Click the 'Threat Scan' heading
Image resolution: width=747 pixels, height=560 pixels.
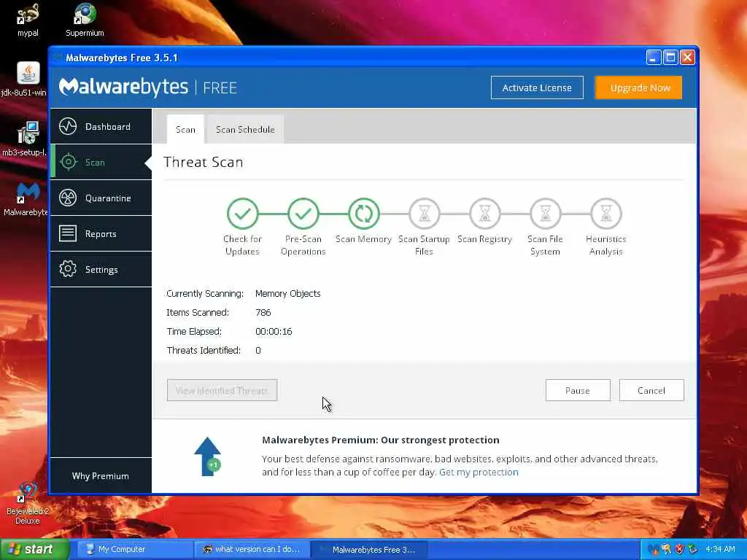click(x=204, y=162)
